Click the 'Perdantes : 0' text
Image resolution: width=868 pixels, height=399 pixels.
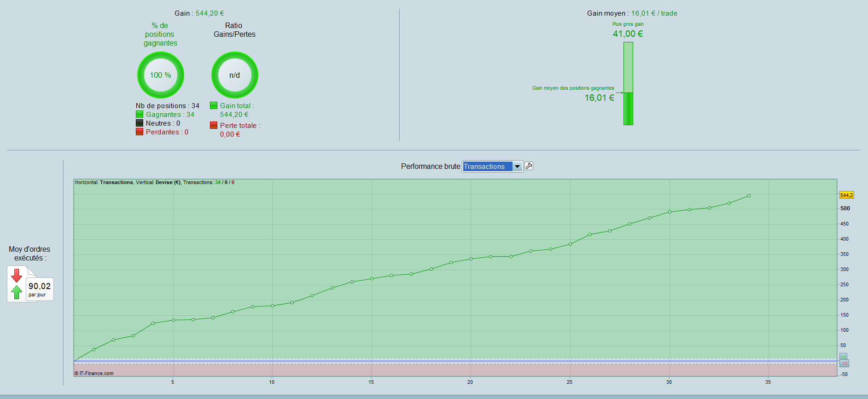[x=167, y=132]
